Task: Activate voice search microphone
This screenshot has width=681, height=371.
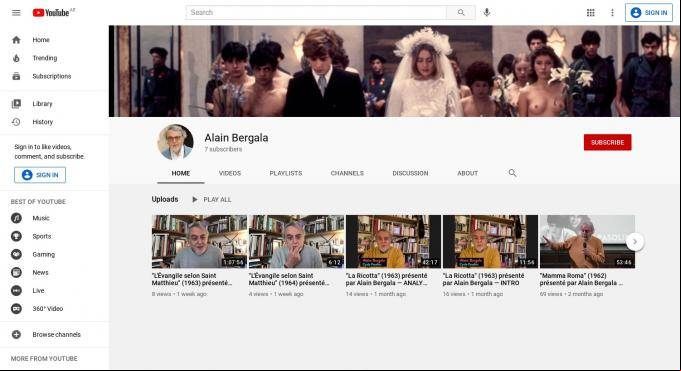Action: click(487, 13)
